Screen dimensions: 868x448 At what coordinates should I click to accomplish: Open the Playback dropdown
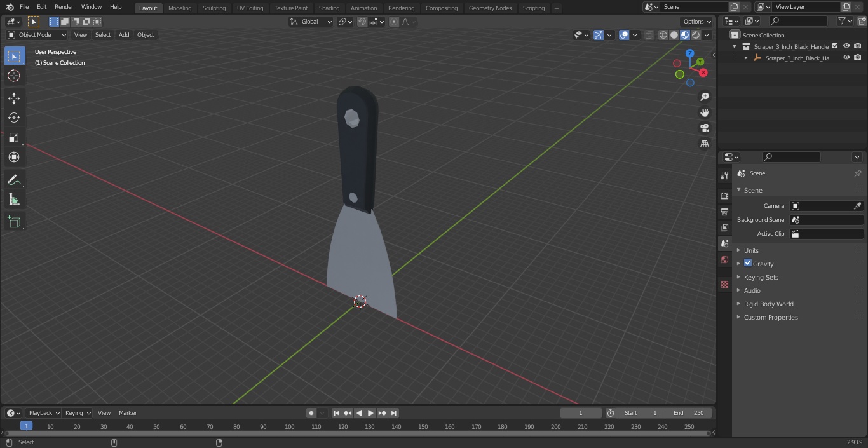pyautogui.click(x=43, y=413)
